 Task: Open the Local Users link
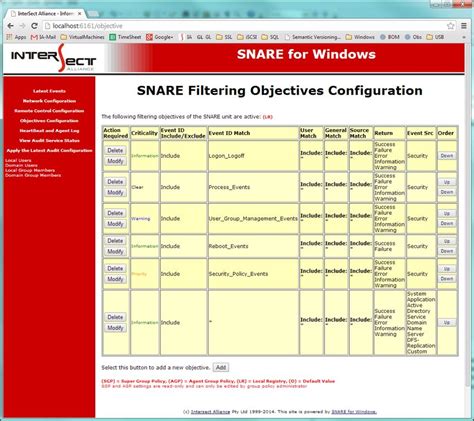tap(18, 160)
